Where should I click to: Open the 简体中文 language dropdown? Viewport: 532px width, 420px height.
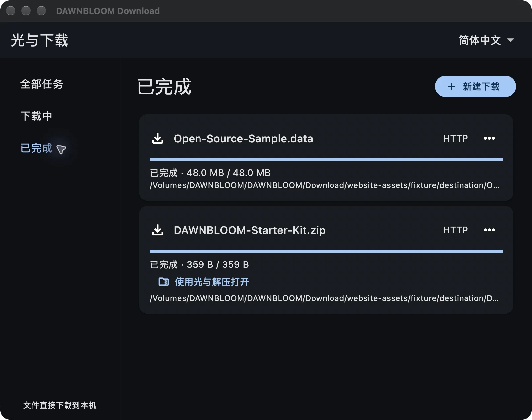486,40
